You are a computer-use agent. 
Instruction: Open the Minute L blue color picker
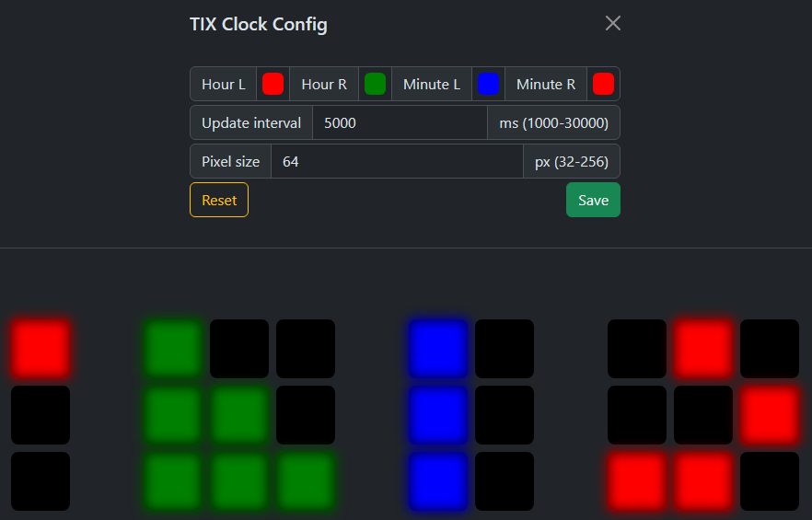click(x=488, y=85)
